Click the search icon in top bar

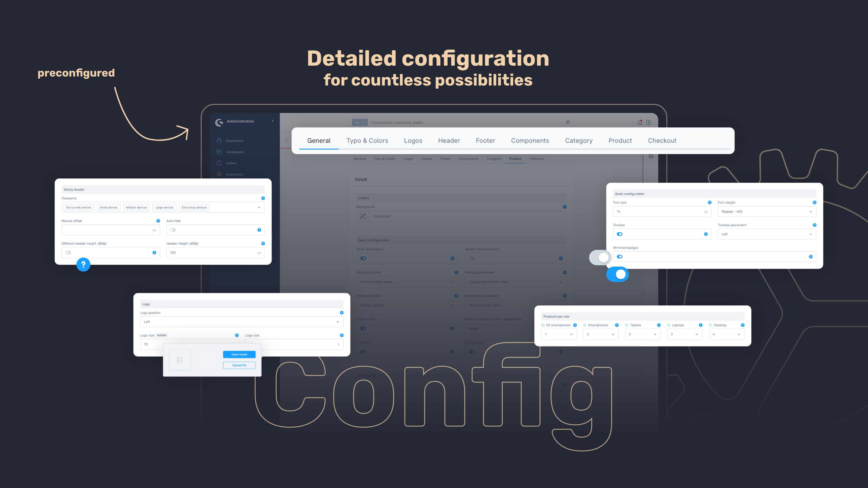point(566,123)
